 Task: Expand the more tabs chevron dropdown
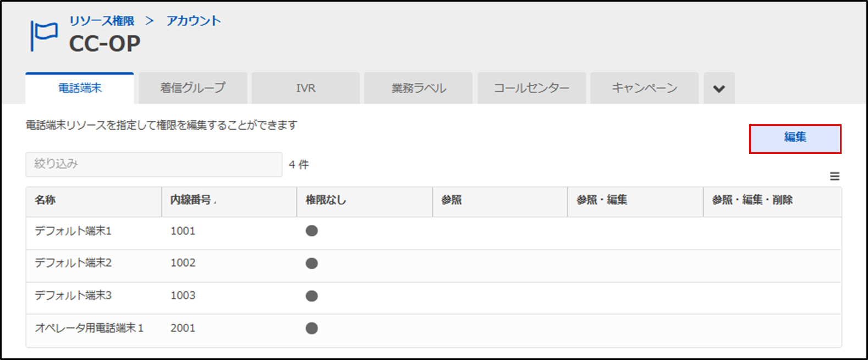[x=719, y=88]
